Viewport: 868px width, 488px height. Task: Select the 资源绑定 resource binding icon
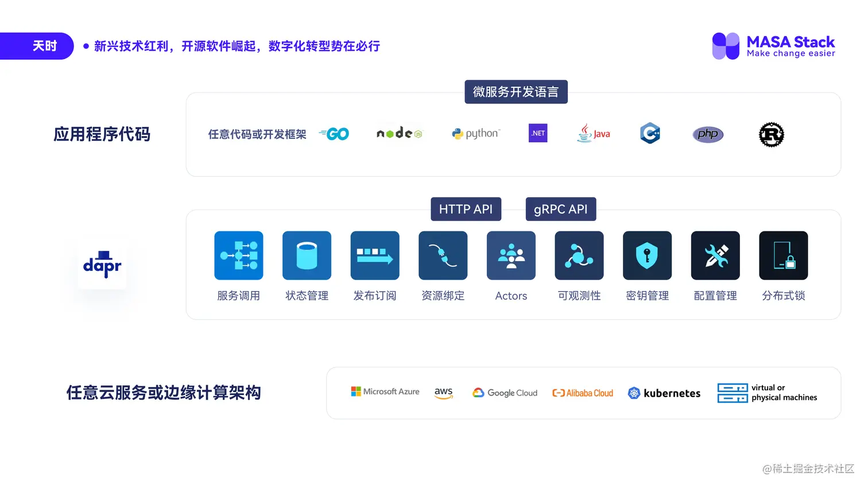443,255
